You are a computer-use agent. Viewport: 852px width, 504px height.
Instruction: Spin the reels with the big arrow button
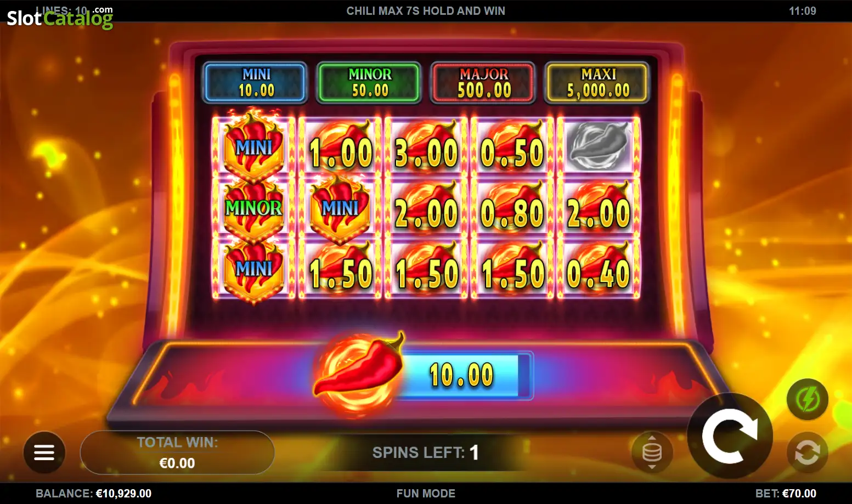click(x=730, y=436)
